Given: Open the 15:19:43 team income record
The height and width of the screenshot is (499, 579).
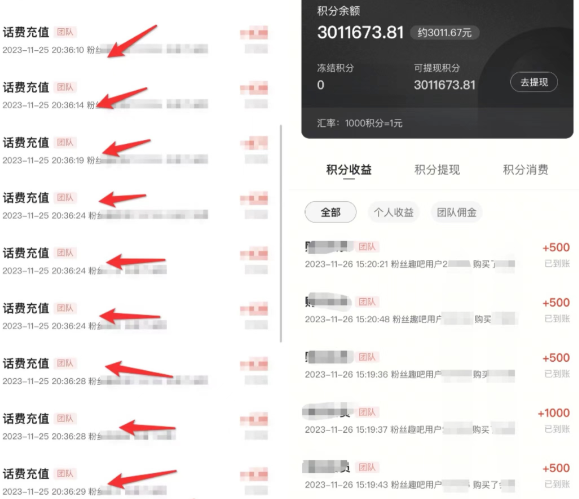Looking at the screenshot, I should pyautogui.click(x=436, y=476).
